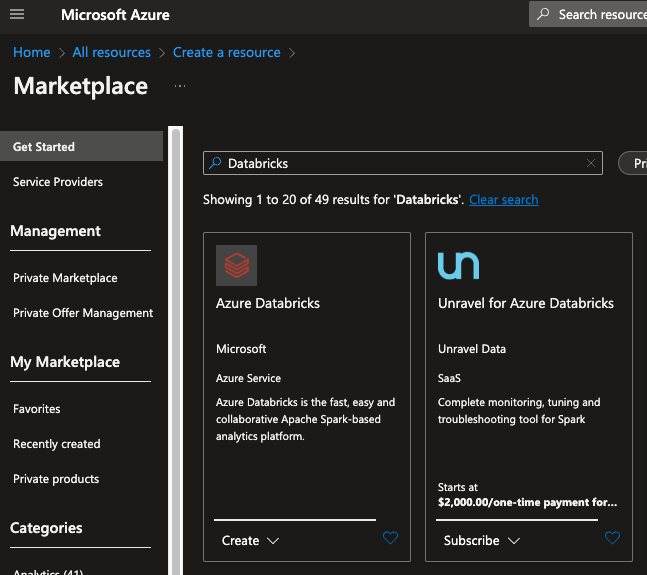The height and width of the screenshot is (575, 647).
Task: Open the Azure Databricks offer title
Action: (x=268, y=303)
